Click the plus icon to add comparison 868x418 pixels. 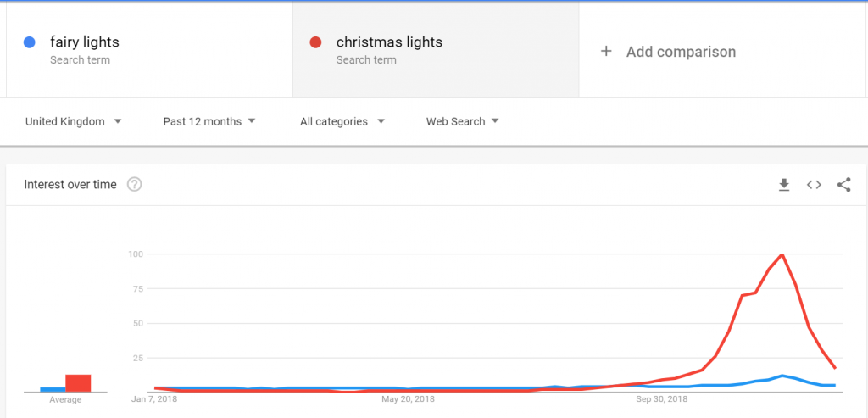click(606, 52)
